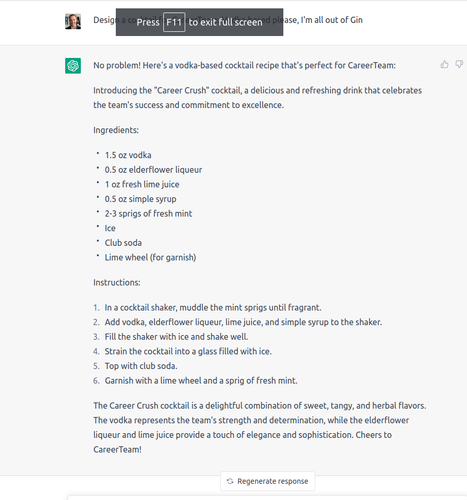Regenerate the response
The width and height of the screenshot is (467, 500).
pyautogui.click(x=268, y=481)
